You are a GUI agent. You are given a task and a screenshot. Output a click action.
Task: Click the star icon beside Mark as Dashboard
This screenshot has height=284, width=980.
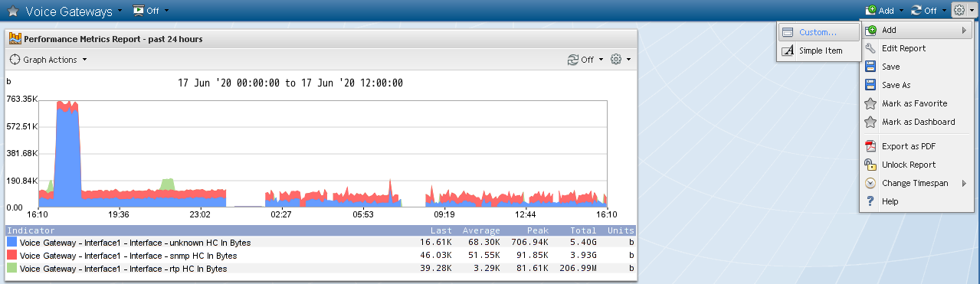tap(870, 122)
